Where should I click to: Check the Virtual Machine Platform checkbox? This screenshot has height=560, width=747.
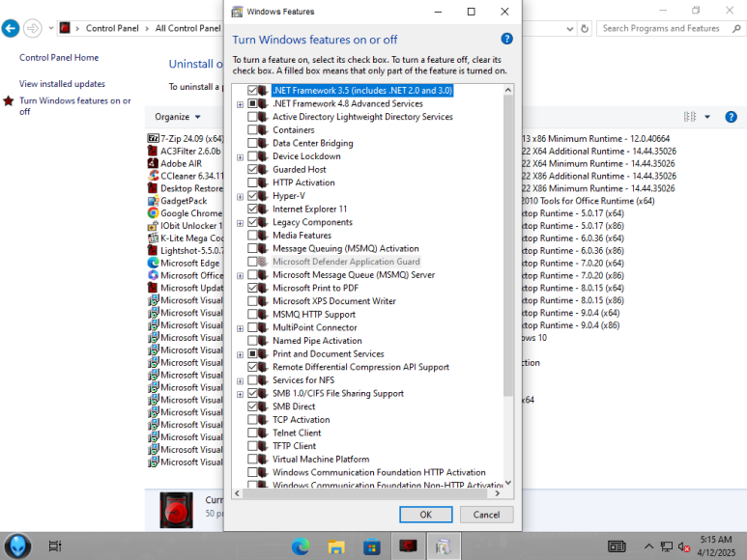point(252,460)
